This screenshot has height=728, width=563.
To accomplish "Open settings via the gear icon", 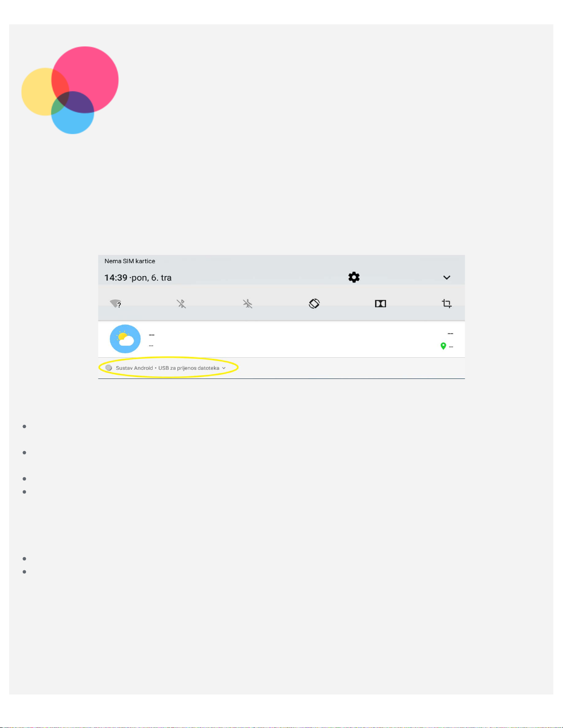I will click(x=354, y=277).
